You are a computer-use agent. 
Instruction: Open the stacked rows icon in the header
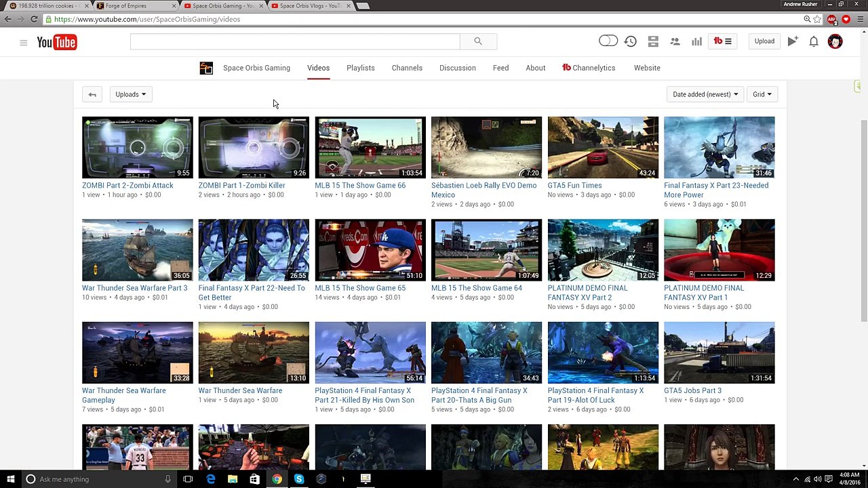point(653,41)
